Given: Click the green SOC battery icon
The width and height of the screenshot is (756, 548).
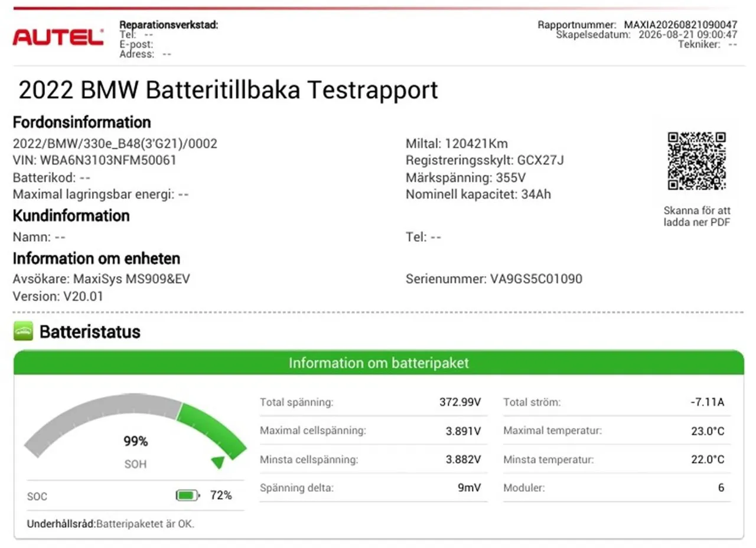Looking at the screenshot, I should coord(188,495).
